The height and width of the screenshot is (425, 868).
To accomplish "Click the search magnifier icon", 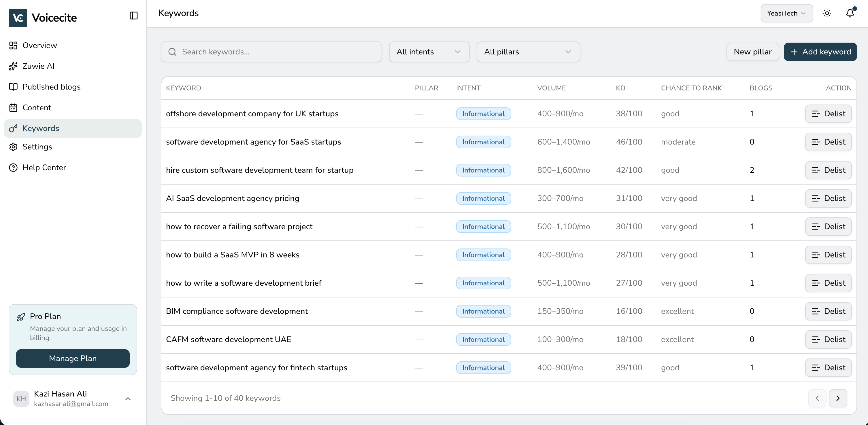I will (172, 52).
